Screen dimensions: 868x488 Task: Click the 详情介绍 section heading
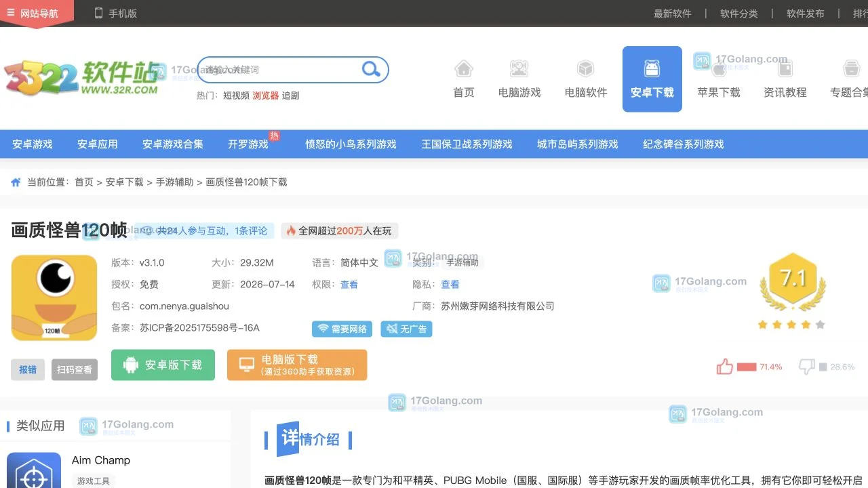[309, 439]
